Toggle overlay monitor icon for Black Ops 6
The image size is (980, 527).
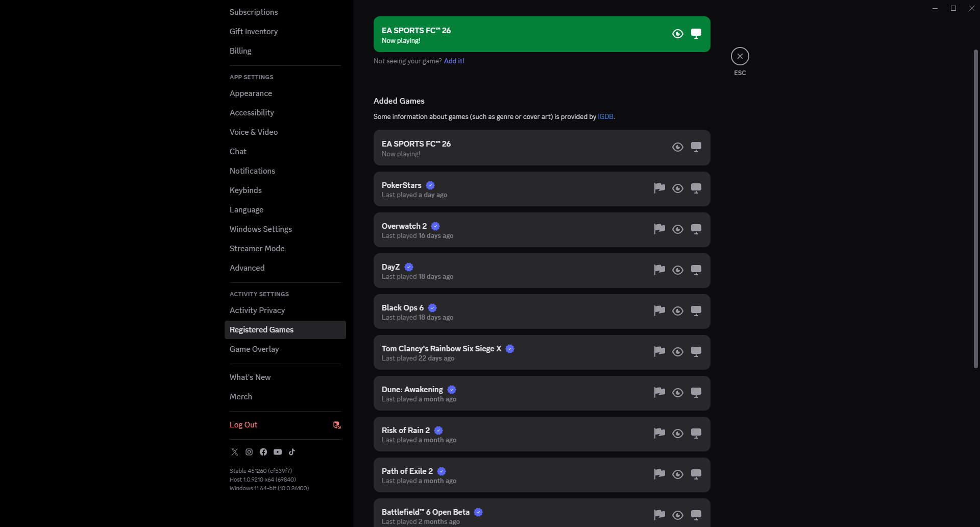pyautogui.click(x=696, y=311)
